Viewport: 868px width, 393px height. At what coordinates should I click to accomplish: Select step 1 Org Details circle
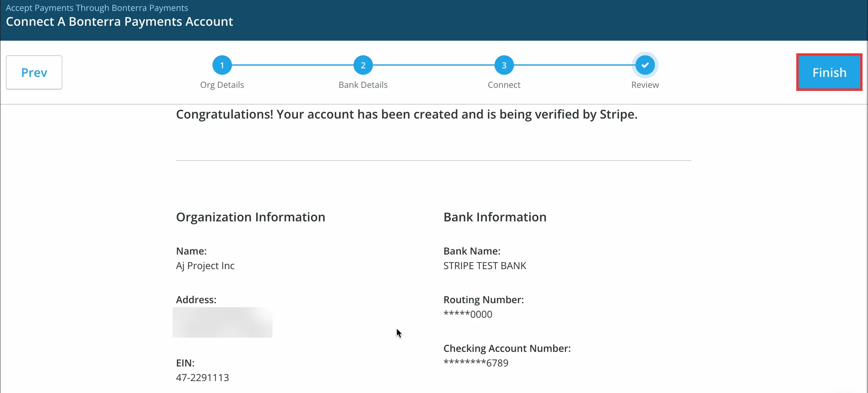click(222, 65)
